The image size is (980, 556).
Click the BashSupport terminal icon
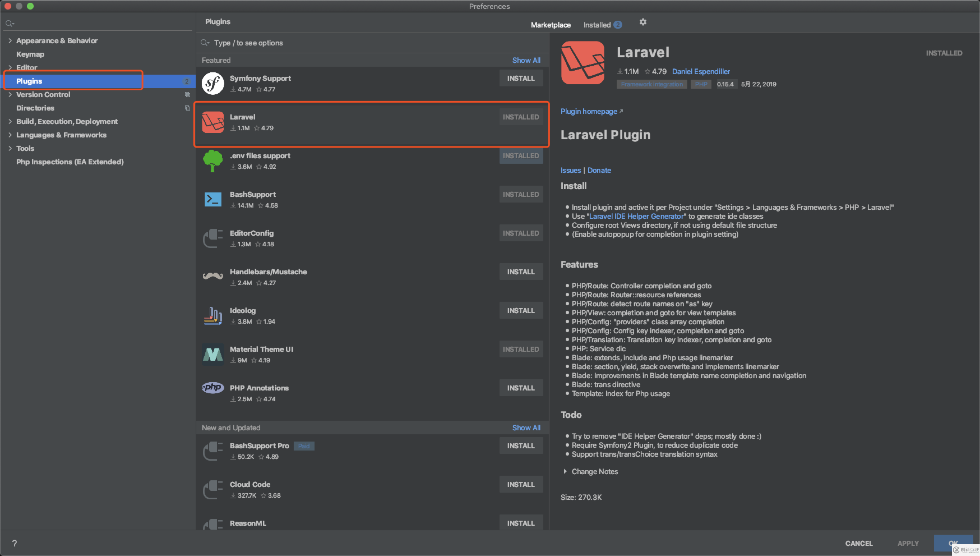click(x=212, y=199)
